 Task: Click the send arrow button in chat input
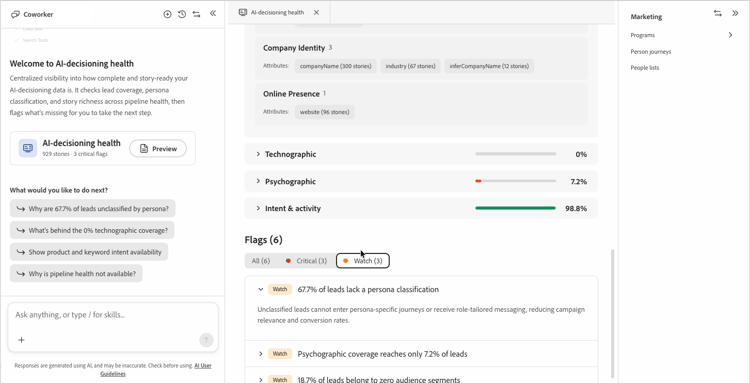tap(206, 340)
